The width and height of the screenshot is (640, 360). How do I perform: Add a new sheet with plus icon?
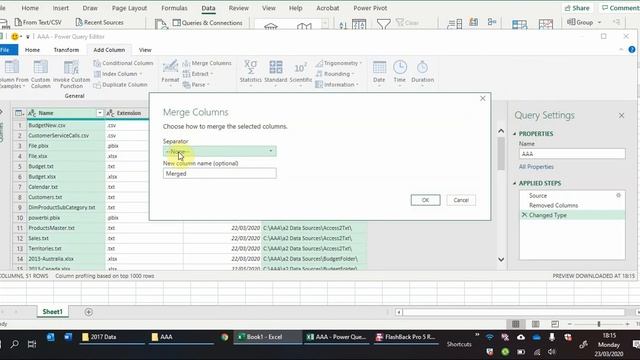click(88, 312)
